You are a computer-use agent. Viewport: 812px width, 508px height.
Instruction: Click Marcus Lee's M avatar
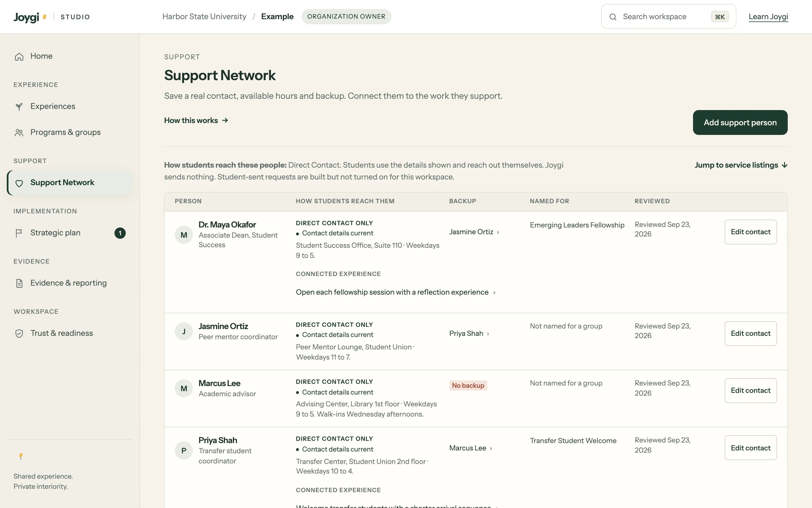click(x=184, y=388)
